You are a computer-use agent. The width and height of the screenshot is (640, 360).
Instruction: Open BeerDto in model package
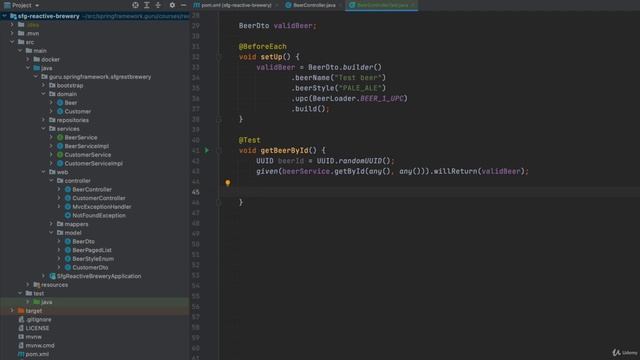(83, 241)
